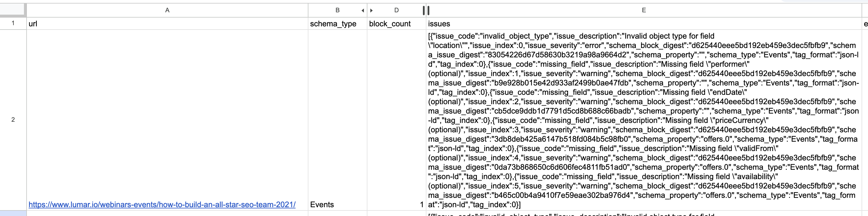Select block_count value 1 in row 2
This screenshot has width=868, height=216.
point(397,120)
